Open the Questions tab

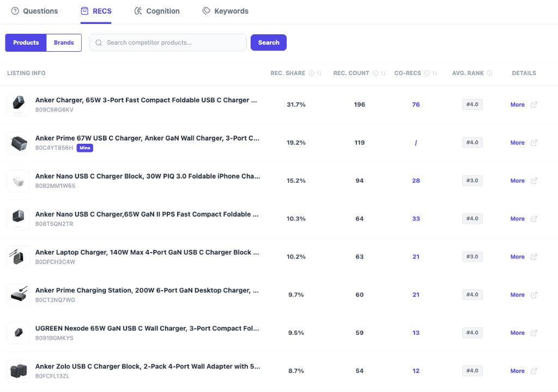coord(34,11)
